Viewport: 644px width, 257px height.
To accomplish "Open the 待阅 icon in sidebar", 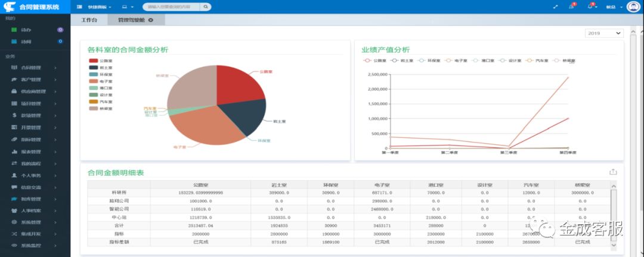I will [x=14, y=42].
